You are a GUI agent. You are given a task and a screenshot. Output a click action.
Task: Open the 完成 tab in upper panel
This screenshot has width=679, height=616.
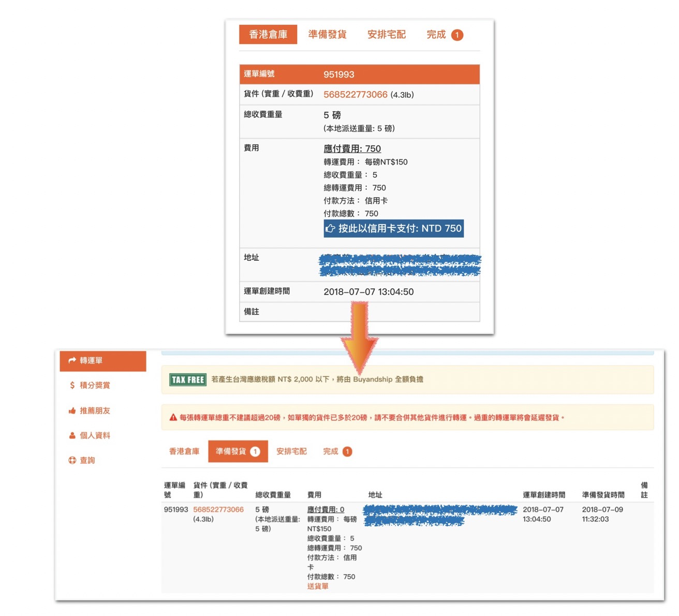pyautogui.click(x=436, y=35)
